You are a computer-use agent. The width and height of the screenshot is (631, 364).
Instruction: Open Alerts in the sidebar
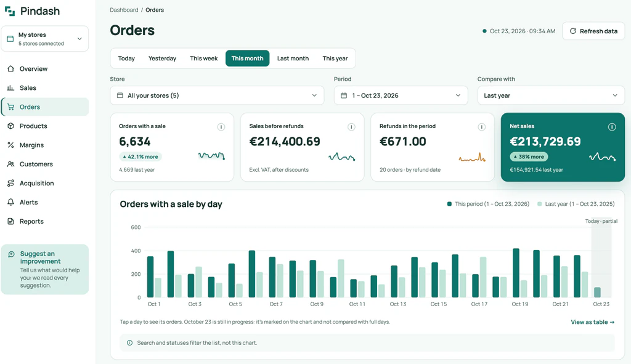tap(45, 202)
